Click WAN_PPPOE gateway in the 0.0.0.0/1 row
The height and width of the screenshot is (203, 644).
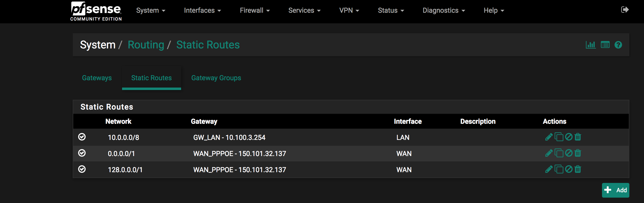(x=239, y=154)
